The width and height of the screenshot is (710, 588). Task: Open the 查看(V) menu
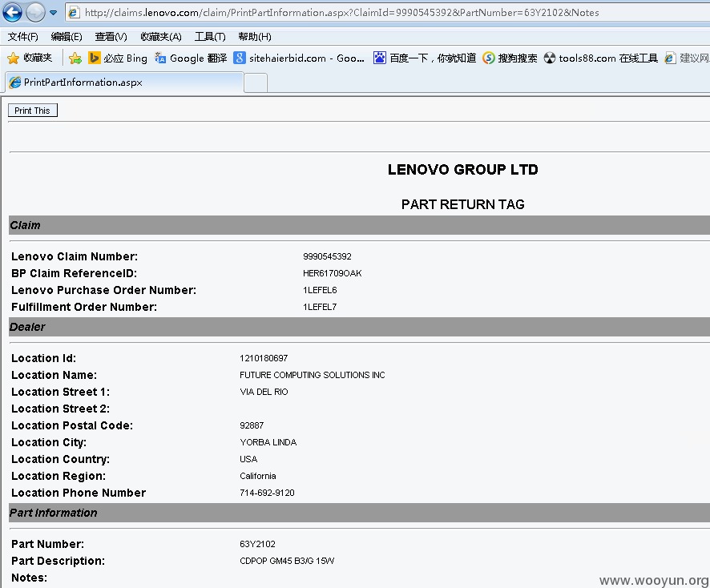click(111, 37)
